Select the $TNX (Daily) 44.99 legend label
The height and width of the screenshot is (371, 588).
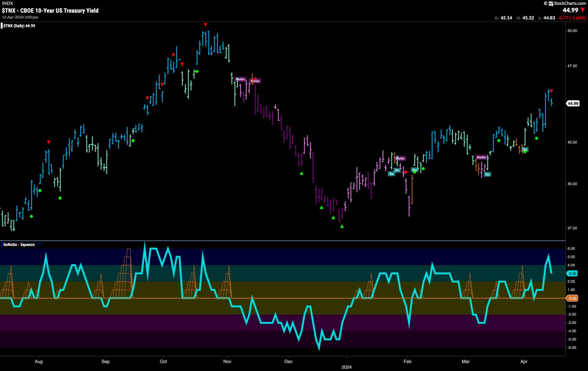(20, 26)
